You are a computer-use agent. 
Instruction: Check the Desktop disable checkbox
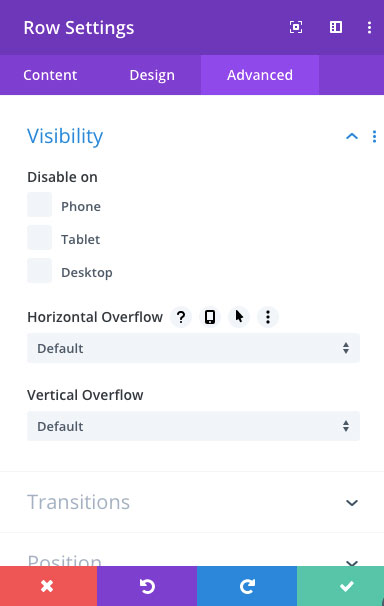(39, 271)
